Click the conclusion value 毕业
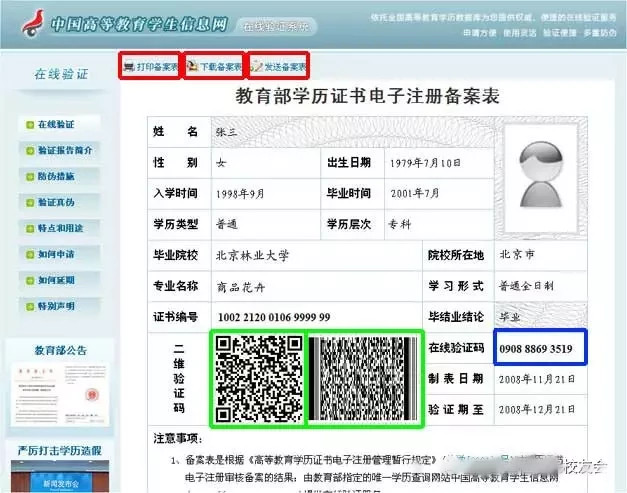The height and width of the screenshot is (493, 627). (x=510, y=317)
